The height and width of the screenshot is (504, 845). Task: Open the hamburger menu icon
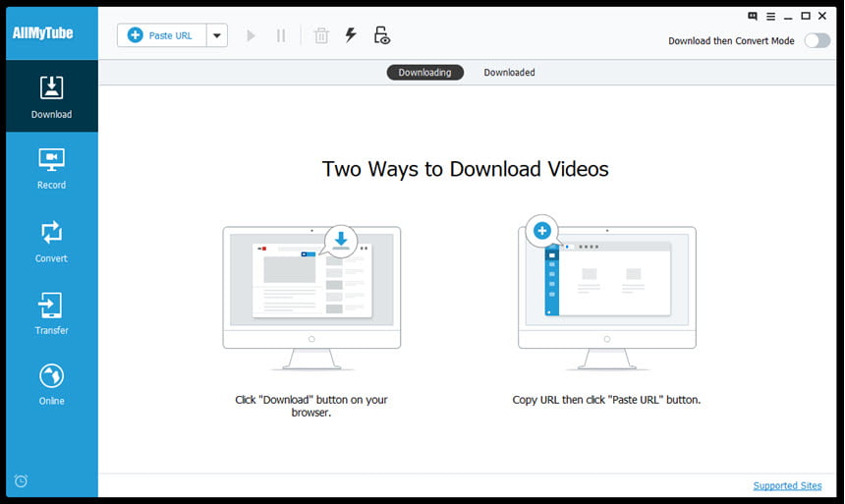[x=770, y=17]
